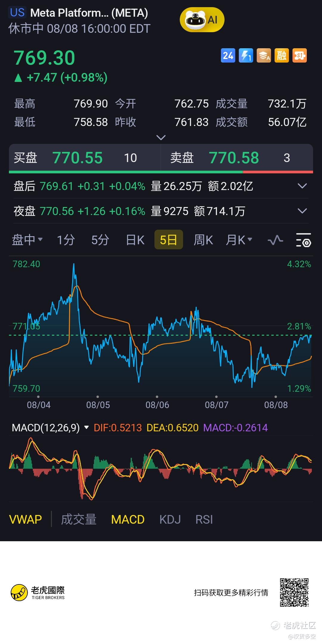Tap the orange stacked-layers badge
Viewport: 322px width, 644px height.
click(264, 55)
